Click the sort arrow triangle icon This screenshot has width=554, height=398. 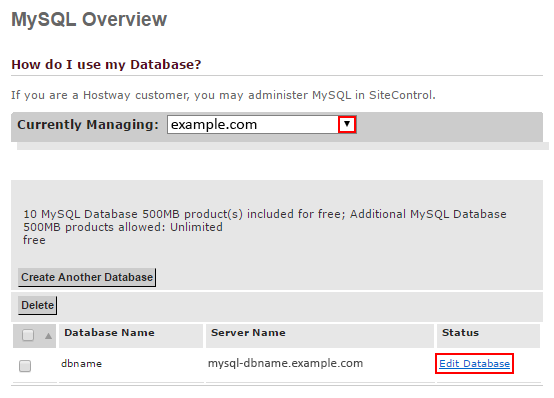[48, 336]
